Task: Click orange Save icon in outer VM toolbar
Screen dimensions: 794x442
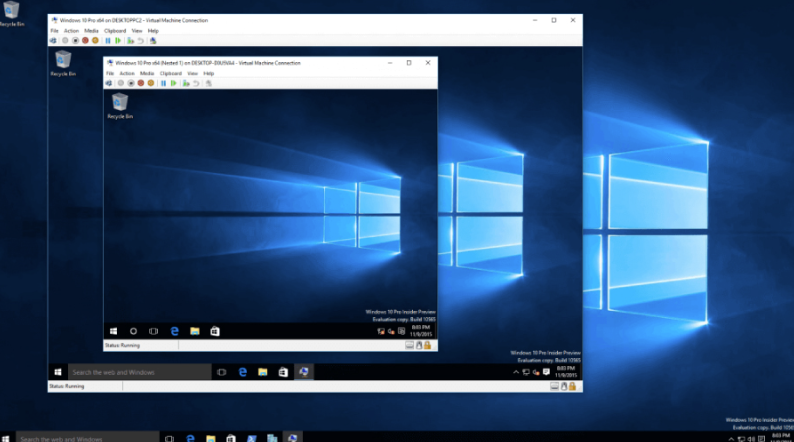Action: [x=95, y=41]
